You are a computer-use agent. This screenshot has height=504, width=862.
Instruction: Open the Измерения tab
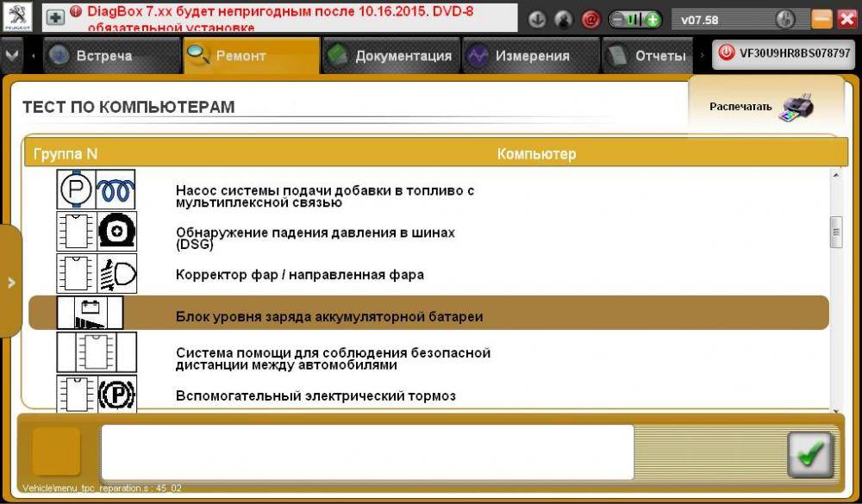(520, 56)
